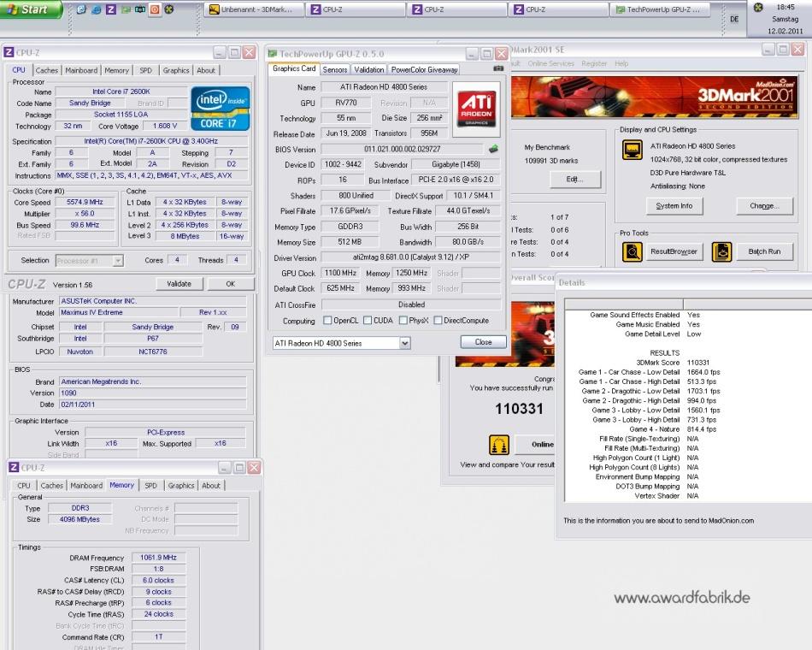The image size is (812, 650).
Task: Open the Help menu in 3DMark2001
Action: pos(621,63)
